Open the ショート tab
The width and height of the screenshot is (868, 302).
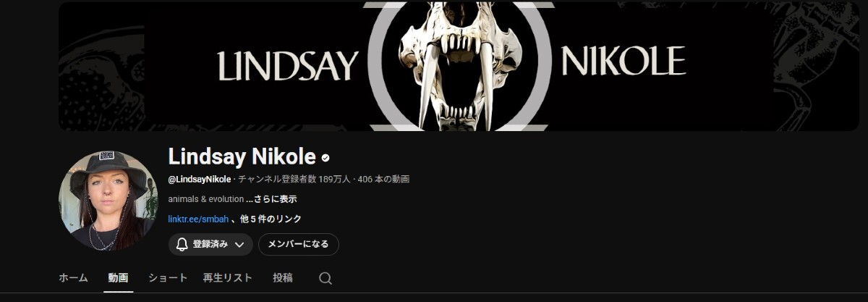(x=168, y=277)
